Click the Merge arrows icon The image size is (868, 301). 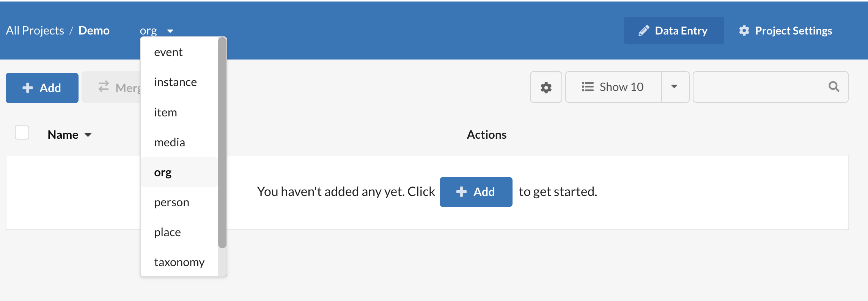tap(104, 87)
